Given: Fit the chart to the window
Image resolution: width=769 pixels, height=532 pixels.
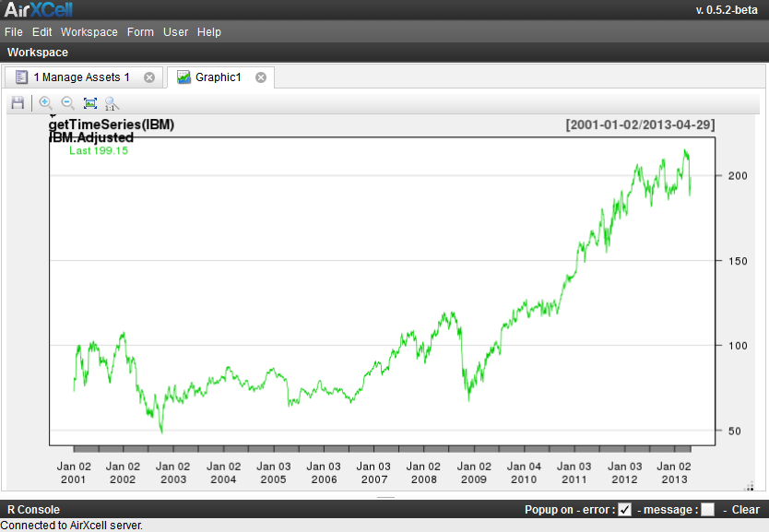Looking at the screenshot, I should (x=90, y=103).
